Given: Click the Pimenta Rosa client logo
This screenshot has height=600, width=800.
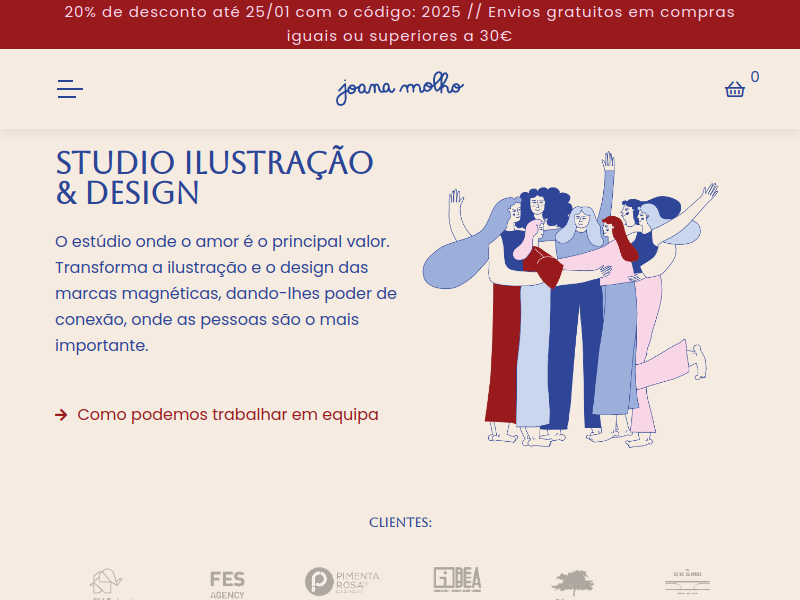Looking at the screenshot, I should click(x=342, y=582).
